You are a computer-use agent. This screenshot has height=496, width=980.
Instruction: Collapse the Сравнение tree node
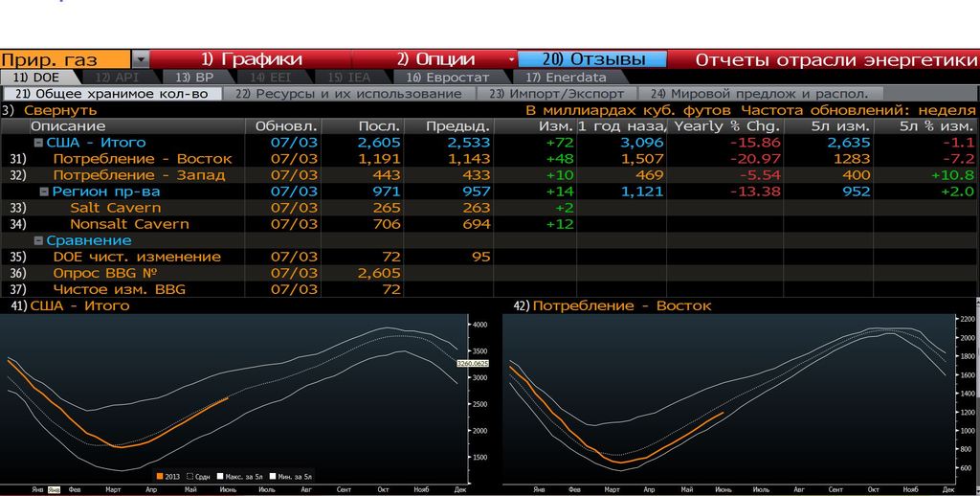[38, 240]
